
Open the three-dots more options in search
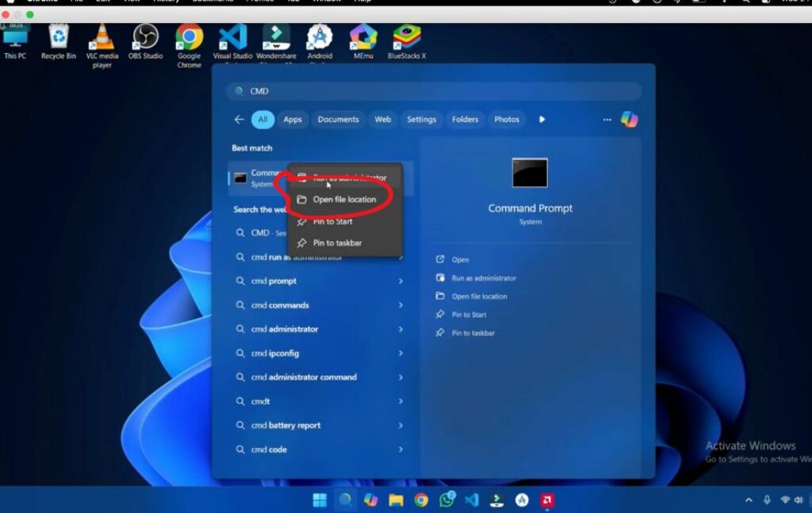click(607, 120)
